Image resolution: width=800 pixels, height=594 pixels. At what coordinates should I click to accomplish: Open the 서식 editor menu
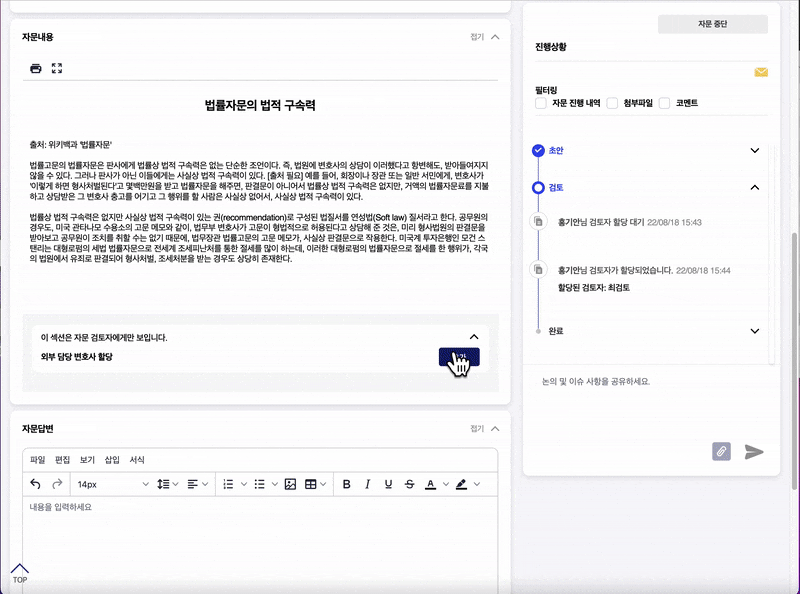tap(137, 460)
